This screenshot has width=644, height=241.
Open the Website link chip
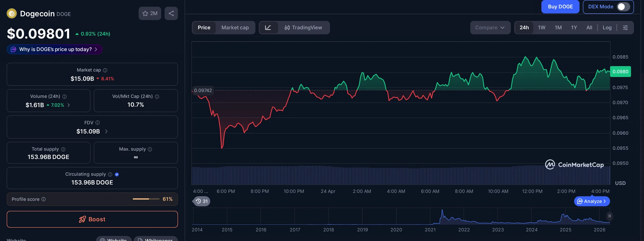click(x=114, y=239)
